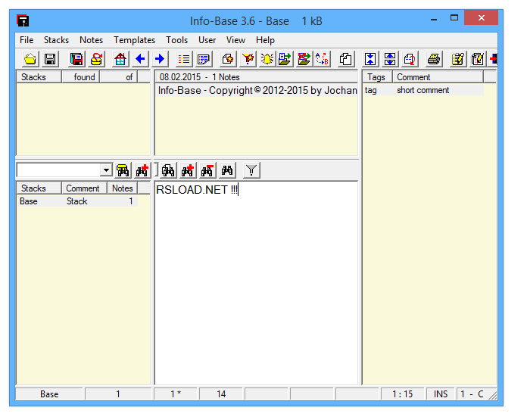Click the home icon in toolbar
Image resolution: width=527 pixels, height=420 pixels.
(x=120, y=59)
